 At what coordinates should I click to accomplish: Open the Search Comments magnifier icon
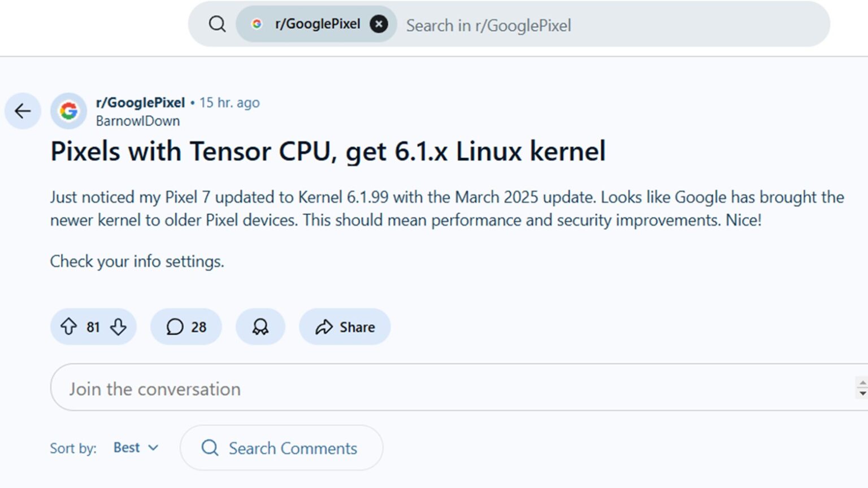coord(210,448)
